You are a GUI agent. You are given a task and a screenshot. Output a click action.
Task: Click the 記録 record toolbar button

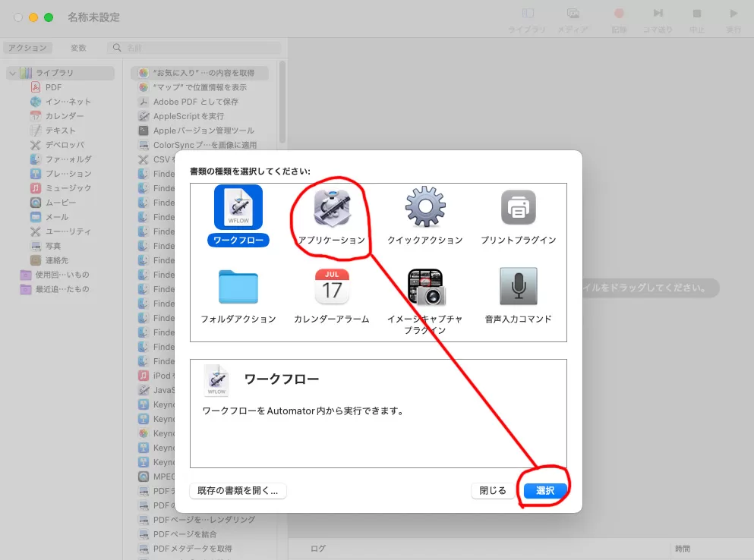pos(619,19)
